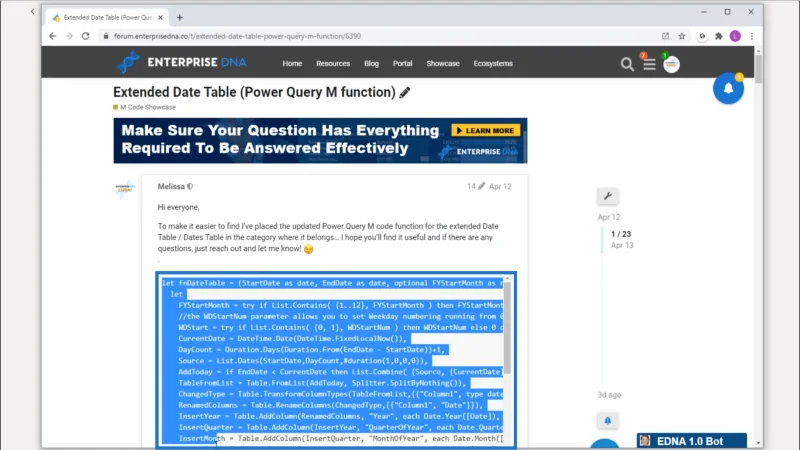800x450 pixels.
Task: Click the topic timeline scroller at 1 / 23
Action: [621, 239]
